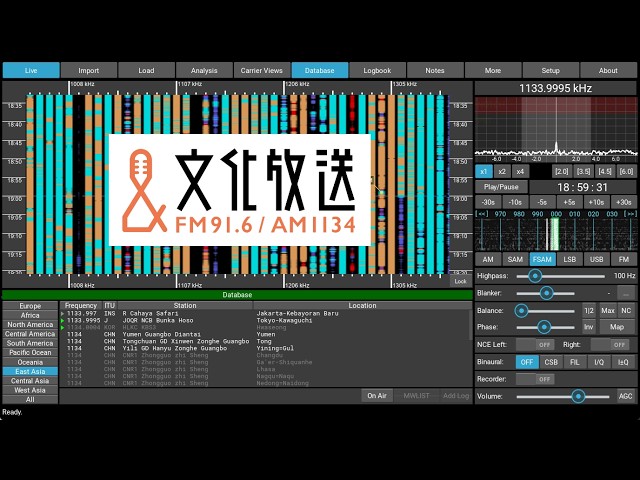Screen dimensions: 640x480
Task: Click the waterfall Lock button
Action: 460,281
